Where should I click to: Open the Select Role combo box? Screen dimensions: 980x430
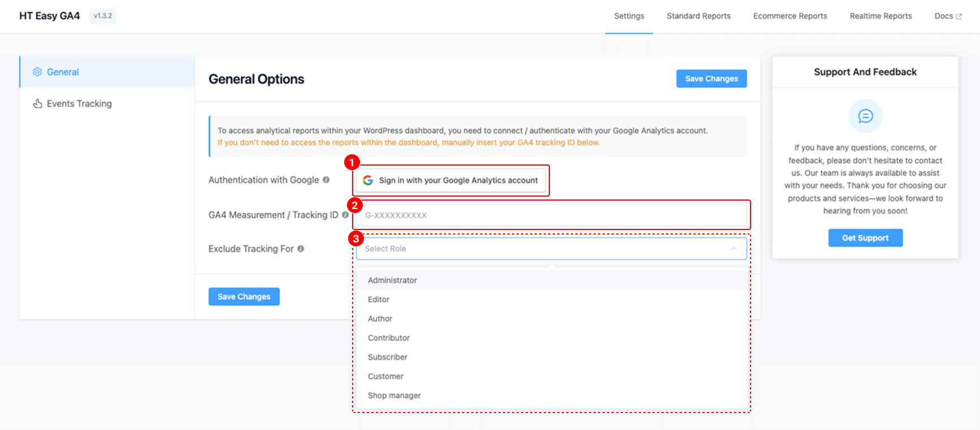[551, 249]
